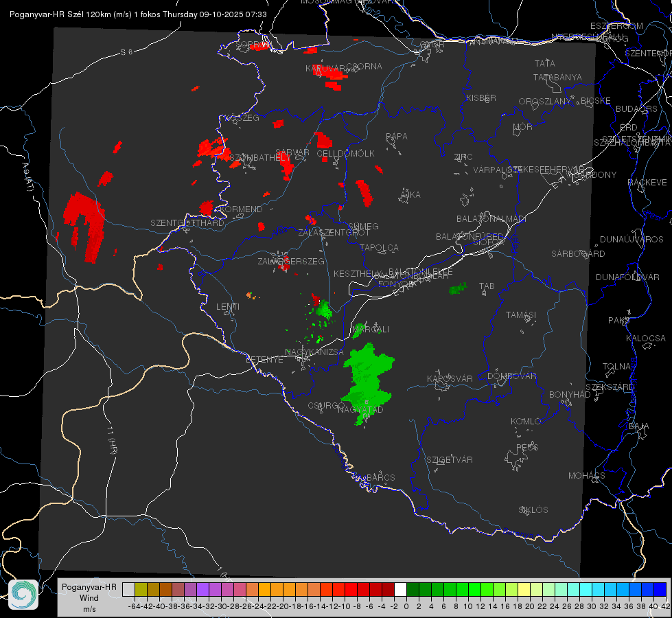Select the PAPA city label
Image resolution: width=672 pixels, height=618 pixels.
pyautogui.click(x=397, y=136)
